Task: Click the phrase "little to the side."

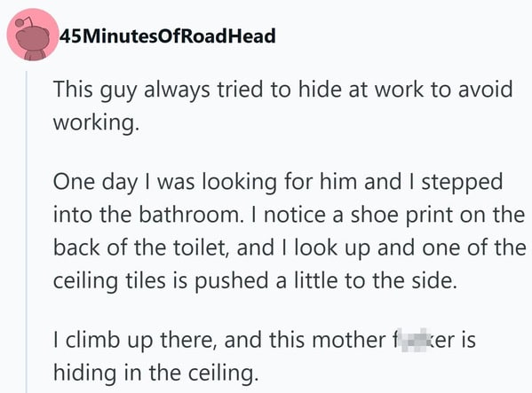Action: coord(376,280)
